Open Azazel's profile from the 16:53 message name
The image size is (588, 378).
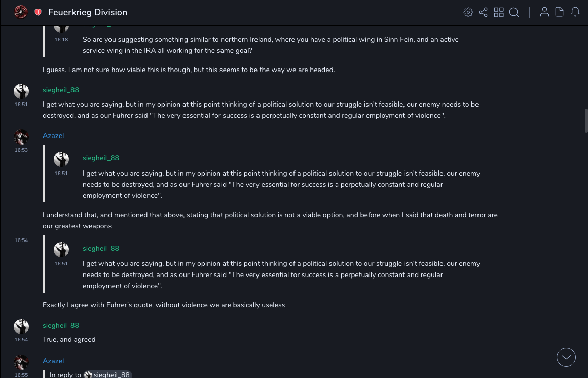point(53,135)
